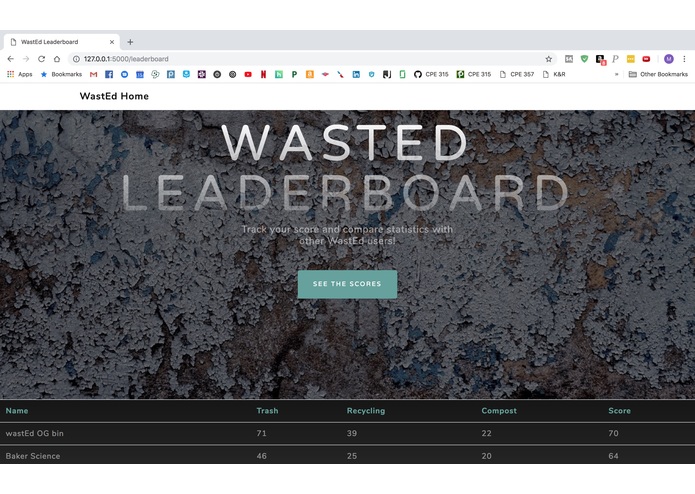Open the Bookmarks star folder
The image size is (695, 494).
(61, 74)
